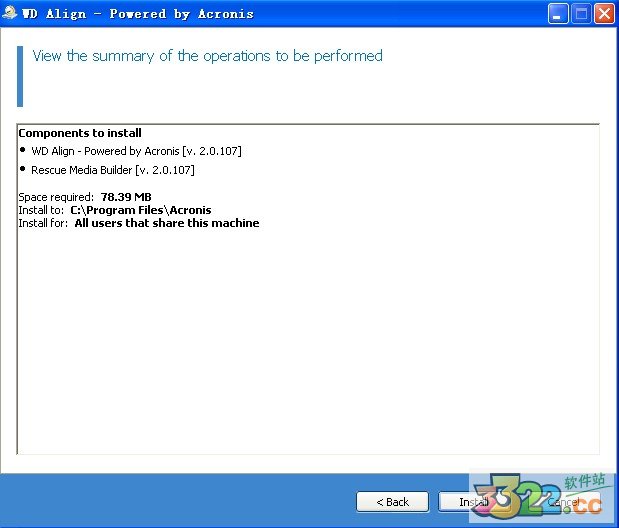619x528 pixels.
Task: Click the 78.39 MB space required value
Action: pyautogui.click(x=126, y=198)
